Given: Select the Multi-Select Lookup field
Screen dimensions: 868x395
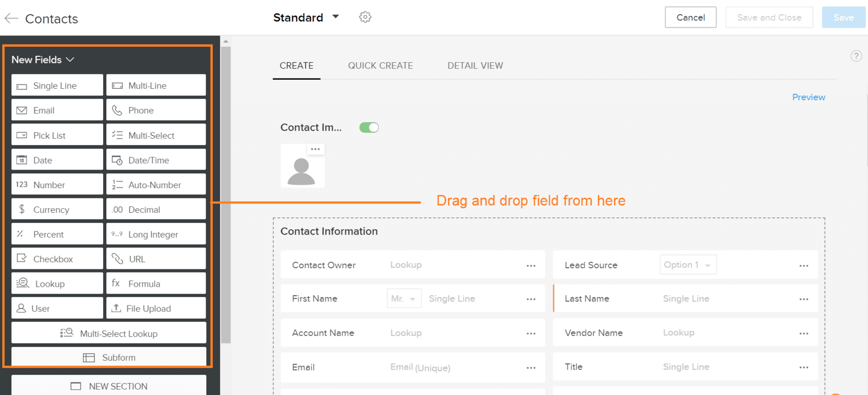Looking at the screenshot, I should point(108,333).
